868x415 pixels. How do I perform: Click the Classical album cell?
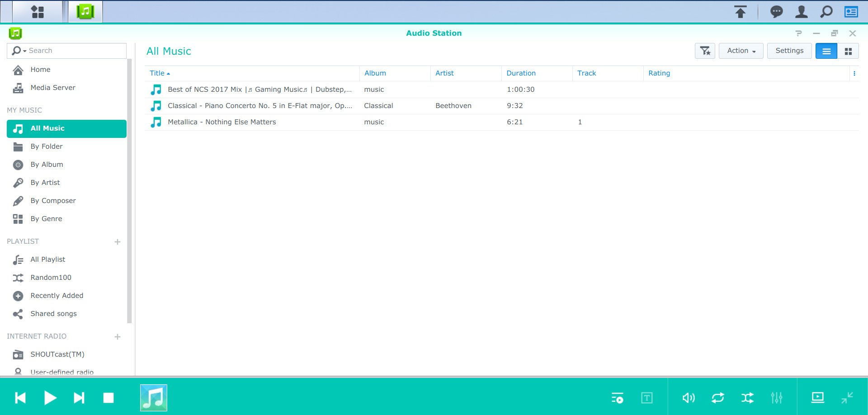(x=378, y=106)
